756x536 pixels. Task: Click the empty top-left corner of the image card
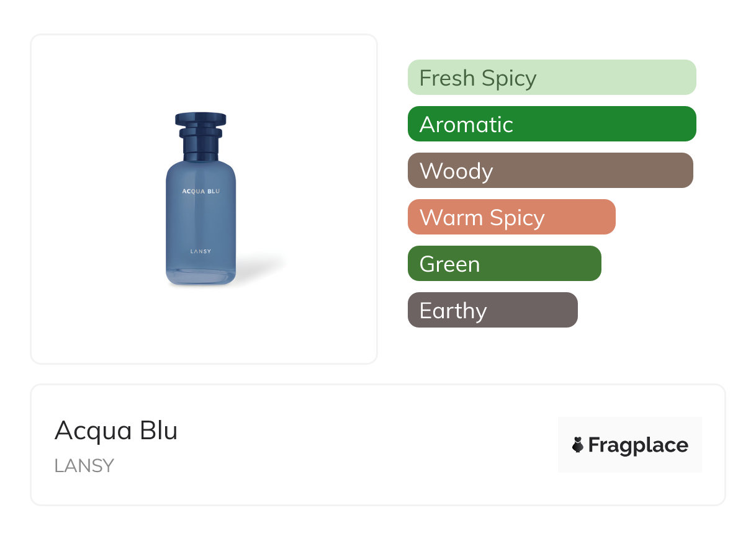[x=56, y=59]
